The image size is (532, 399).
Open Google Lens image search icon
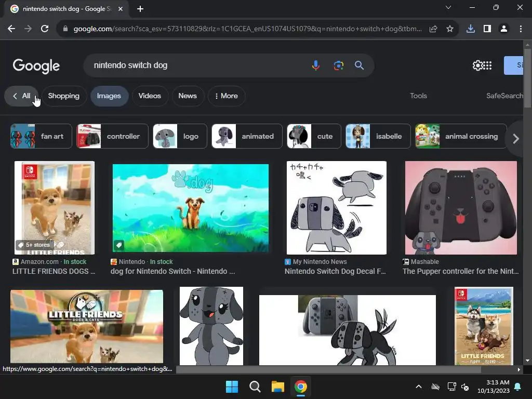click(x=338, y=65)
